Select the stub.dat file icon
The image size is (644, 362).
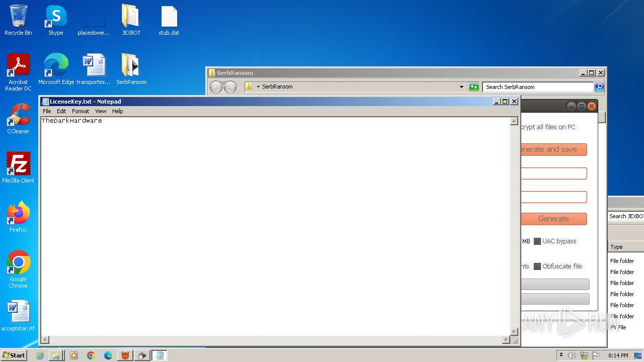point(169,20)
